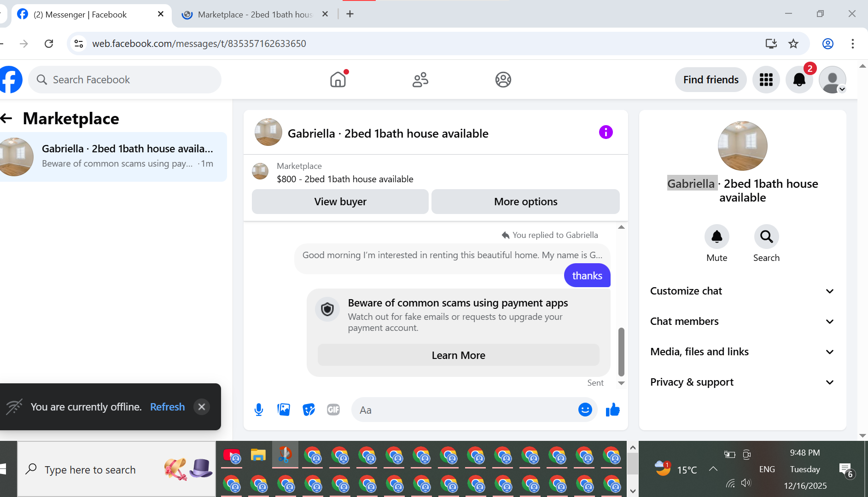The image size is (868, 497).
Task: Open the Chrome three-dot menu
Action: [x=853, y=44]
